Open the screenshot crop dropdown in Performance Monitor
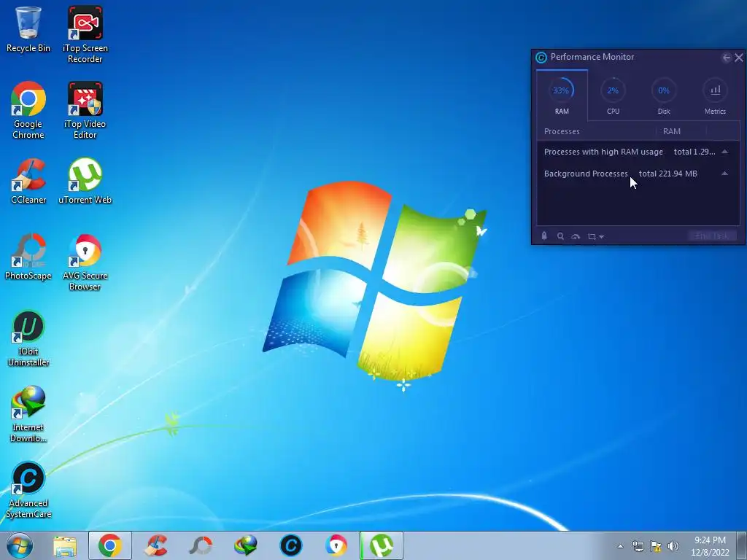 [595, 237]
